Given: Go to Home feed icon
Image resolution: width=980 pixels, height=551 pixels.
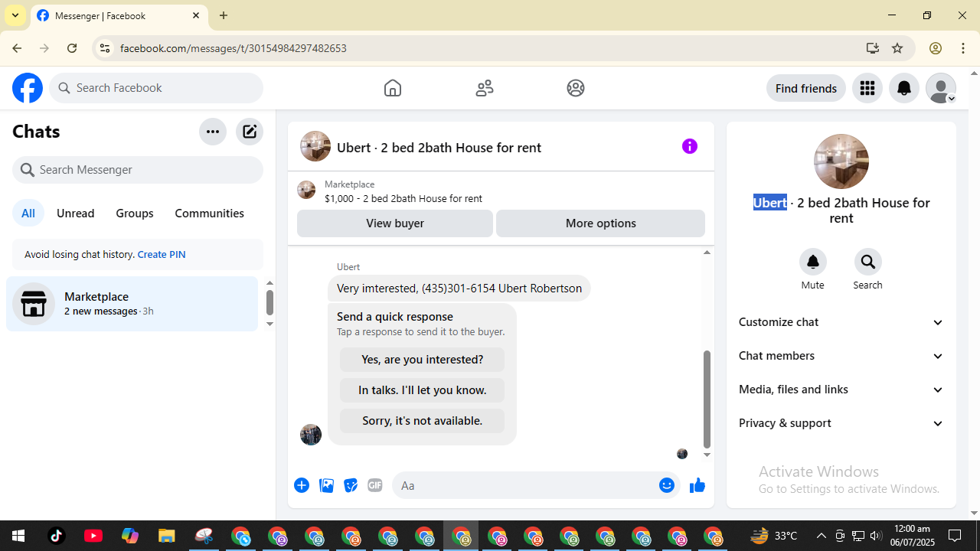Looking at the screenshot, I should 393,88.
